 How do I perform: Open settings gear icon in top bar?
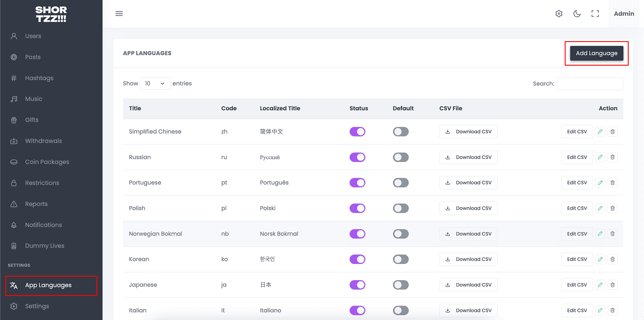click(x=559, y=14)
